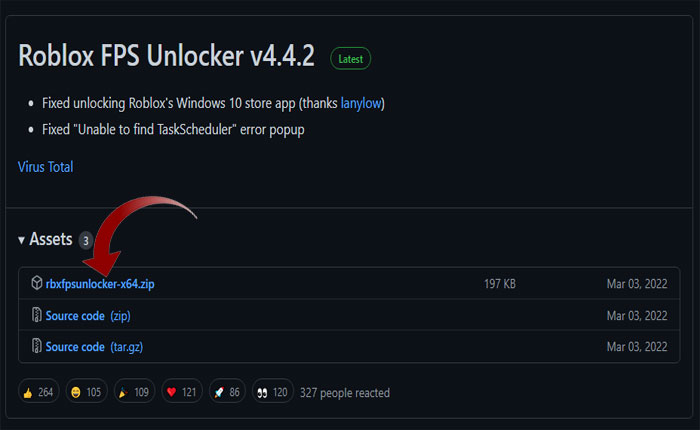The image size is (700, 430).
Task: Click the heart reaction
Action: pos(183,393)
